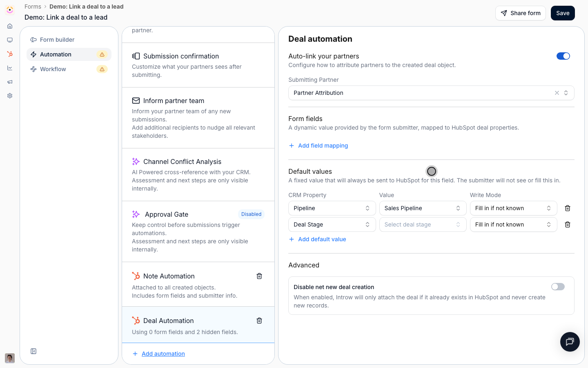The height and width of the screenshot is (368, 588).
Task: Click the 'Demo: Link a deal to a lead' title
Action: point(66,17)
